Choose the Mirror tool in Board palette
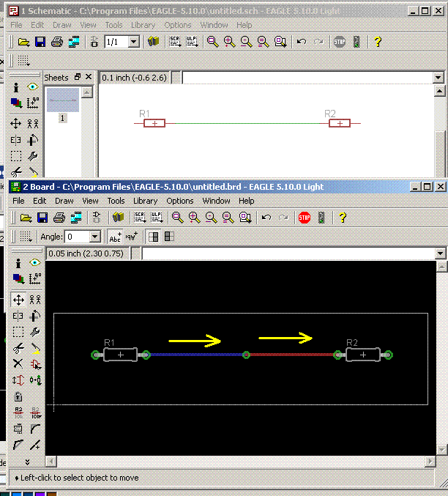This screenshot has width=448, height=496. point(18,316)
